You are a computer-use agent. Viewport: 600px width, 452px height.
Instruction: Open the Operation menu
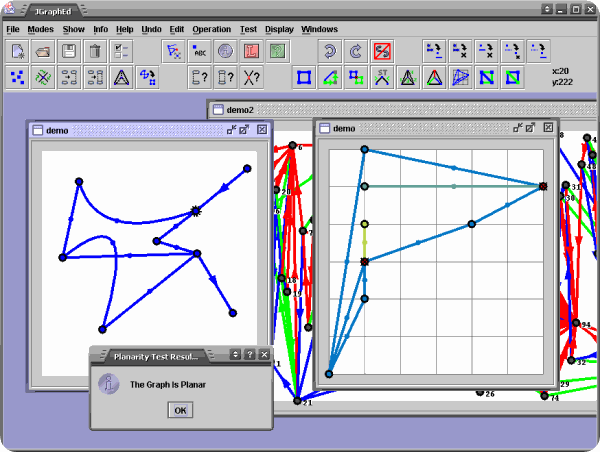click(212, 29)
